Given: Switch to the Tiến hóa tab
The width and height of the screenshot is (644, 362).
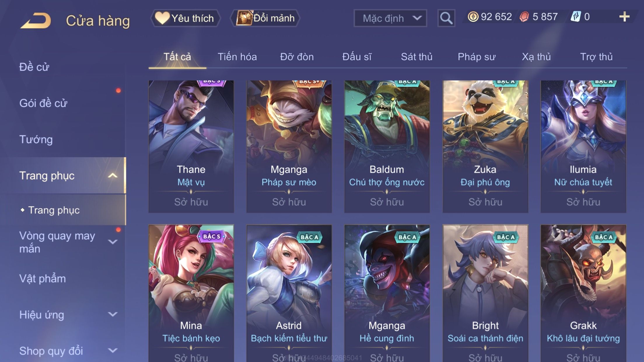Looking at the screenshot, I should [237, 57].
